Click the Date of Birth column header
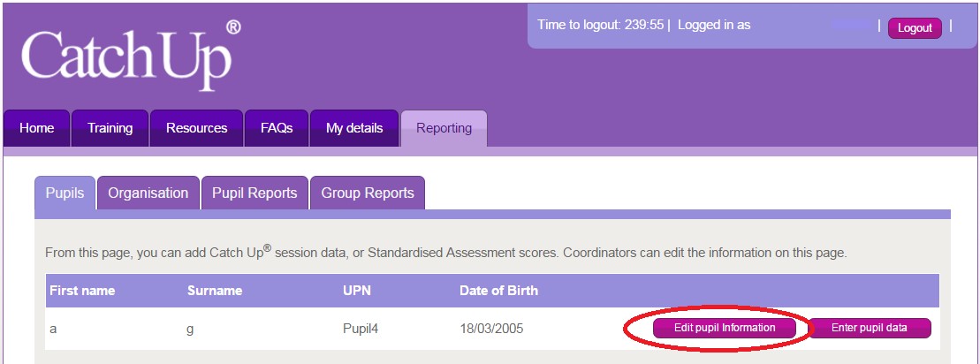980x364 pixels. 498,291
